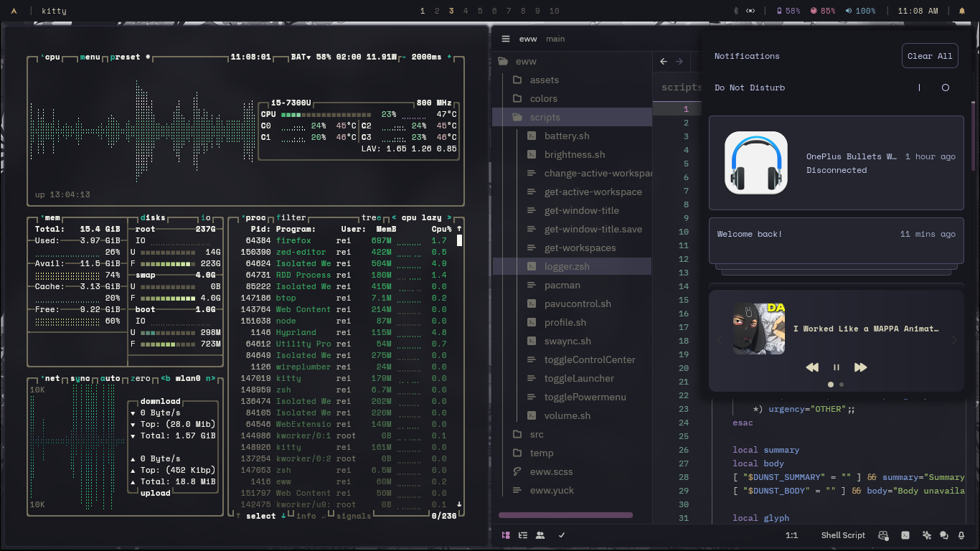
Task: Toggle the project panel icon in Zed status bar
Action: coord(506,535)
